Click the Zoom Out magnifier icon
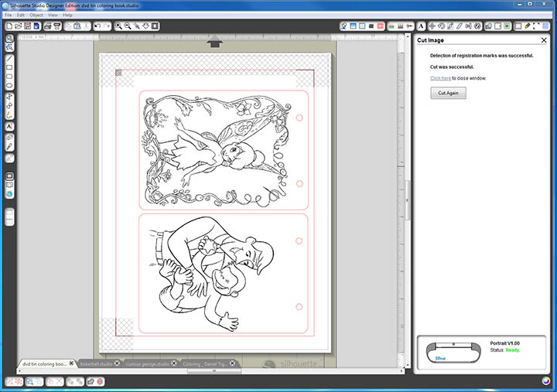Viewport: 557px width, 392px height. tap(128, 26)
